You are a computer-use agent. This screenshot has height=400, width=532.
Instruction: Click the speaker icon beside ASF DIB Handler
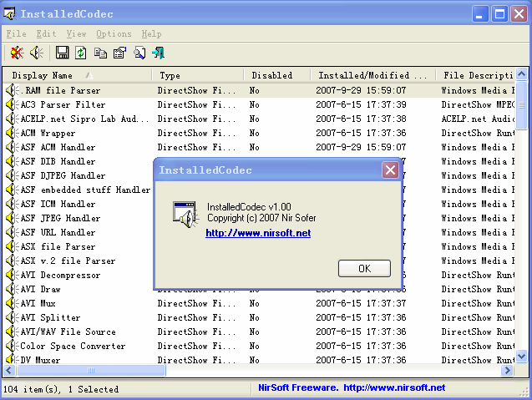coord(13,161)
